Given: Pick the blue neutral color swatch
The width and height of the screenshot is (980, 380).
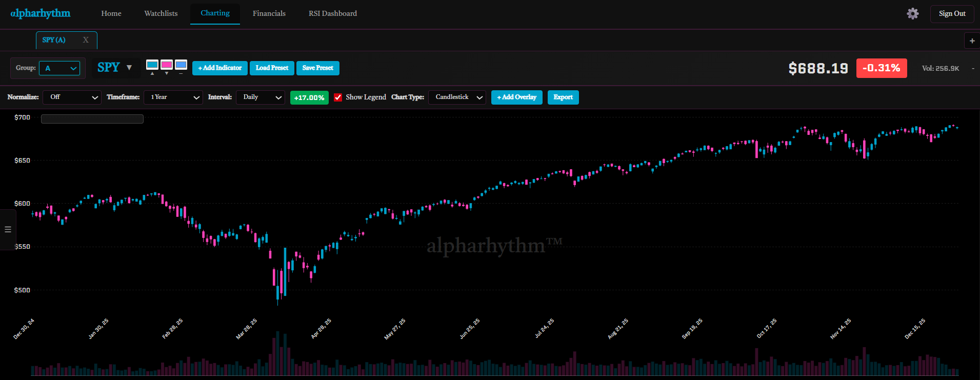Looking at the screenshot, I should tap(181, 65).
